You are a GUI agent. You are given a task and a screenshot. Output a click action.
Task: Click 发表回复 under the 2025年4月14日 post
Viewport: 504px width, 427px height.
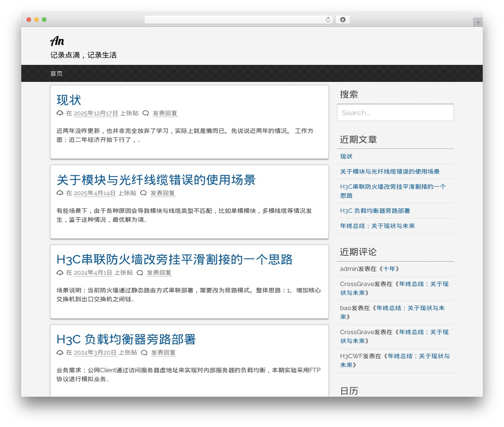(x=163, y=193)
